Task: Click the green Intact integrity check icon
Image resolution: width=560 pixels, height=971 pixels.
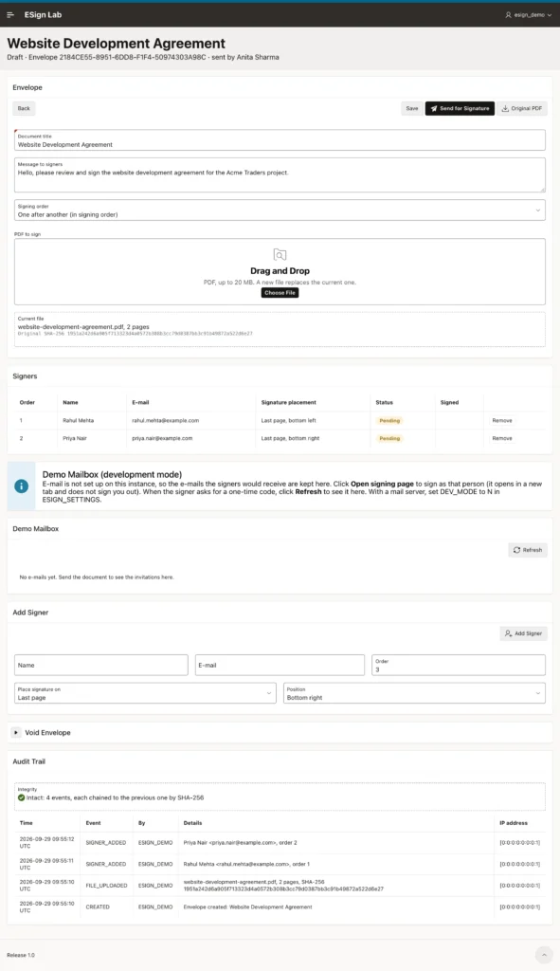Action: 22,797
